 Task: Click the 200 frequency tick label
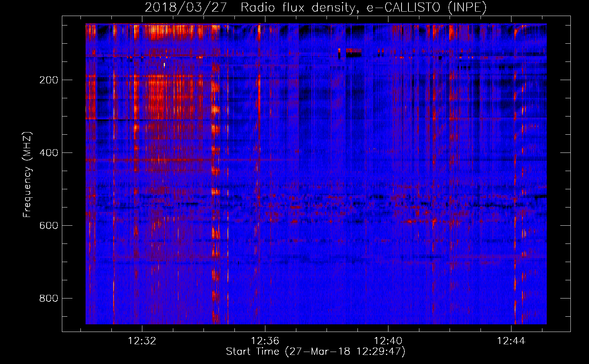(48, 80)
